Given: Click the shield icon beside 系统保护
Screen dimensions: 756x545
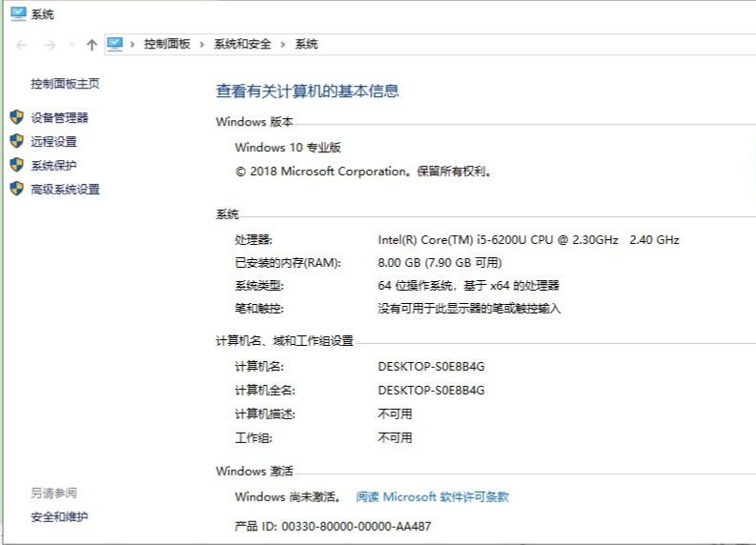Looking at the screenshot, I should click(16, 165).
